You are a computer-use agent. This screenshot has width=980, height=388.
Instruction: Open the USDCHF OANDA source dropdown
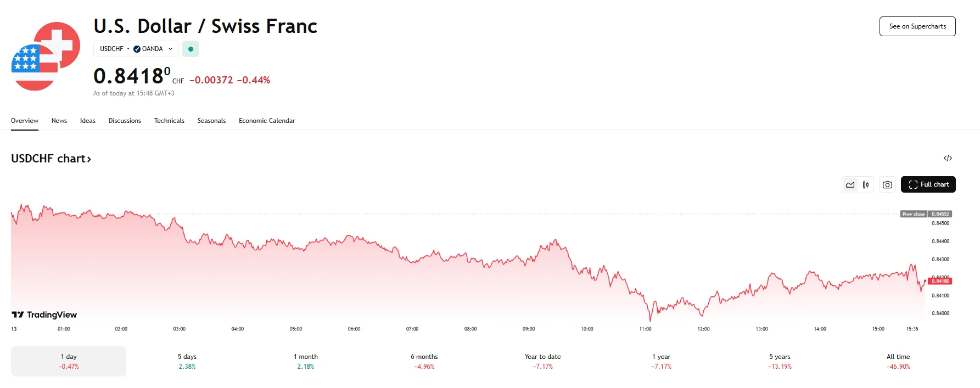click(x=136, y=49)
